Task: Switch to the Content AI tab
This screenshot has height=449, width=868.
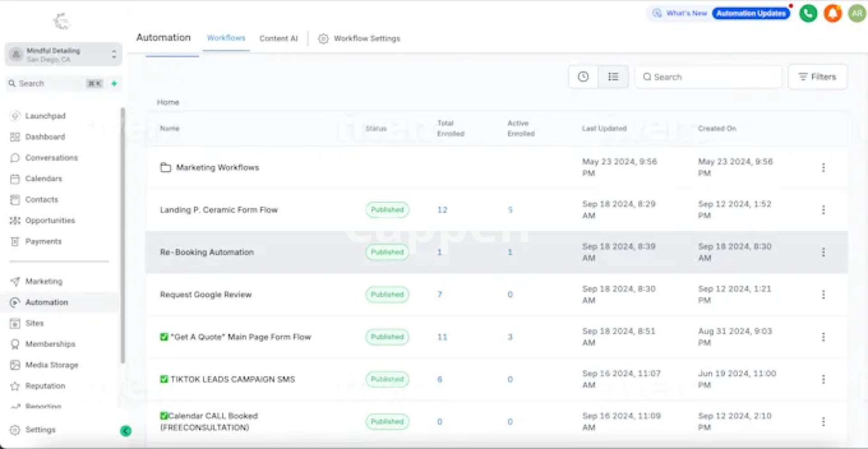Action: 278,39
